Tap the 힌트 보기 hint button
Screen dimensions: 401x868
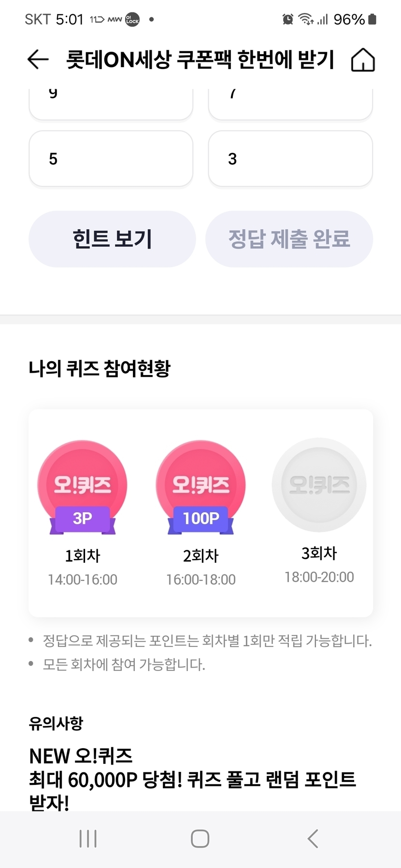pyautogui.click(x=112, y=239)
